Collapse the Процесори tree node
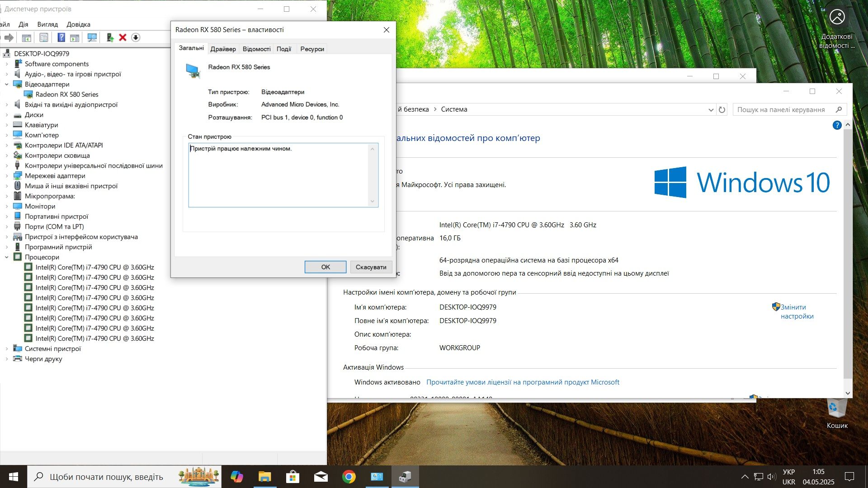The image size is (868, 488). [x=7, y=257]
